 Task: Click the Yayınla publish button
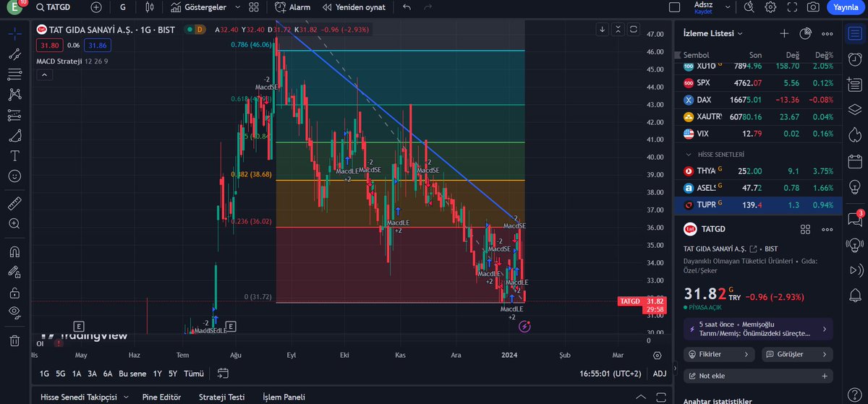(845, 7)
